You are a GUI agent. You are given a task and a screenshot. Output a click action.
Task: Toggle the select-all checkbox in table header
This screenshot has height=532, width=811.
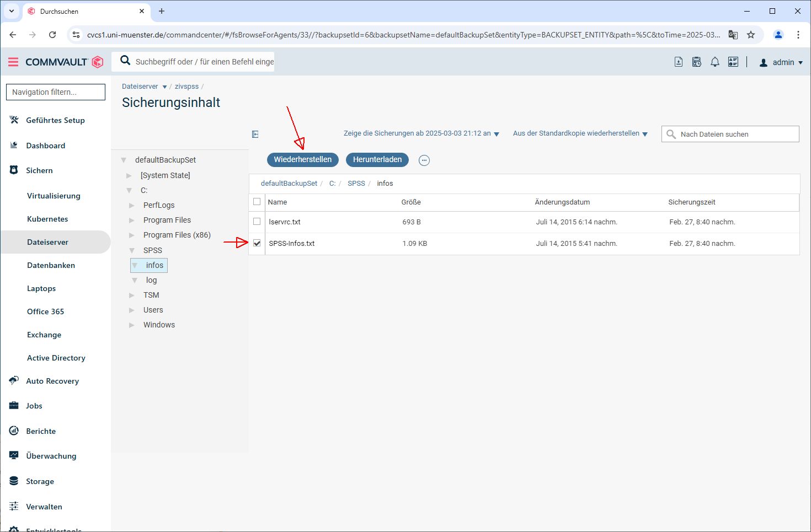click(257, 202)
